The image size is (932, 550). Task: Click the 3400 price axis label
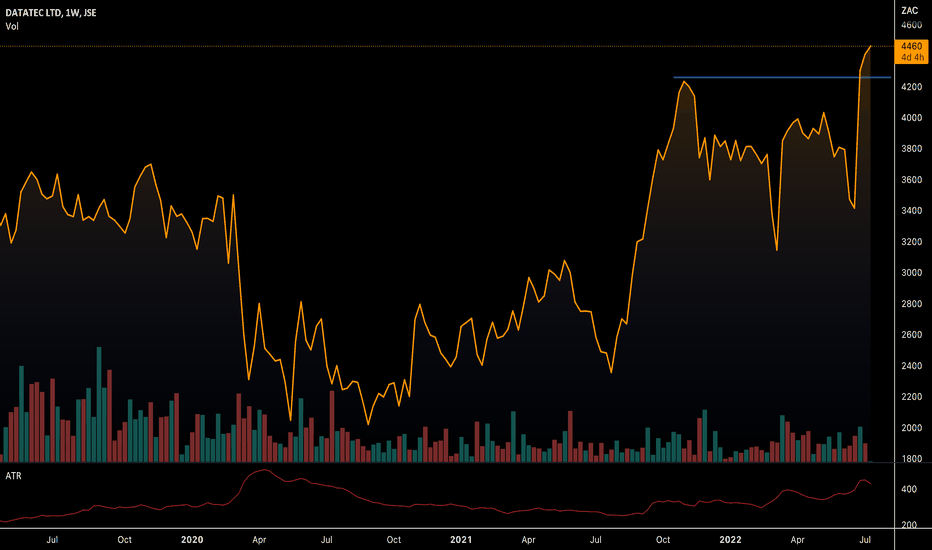[x=911, y=210]
